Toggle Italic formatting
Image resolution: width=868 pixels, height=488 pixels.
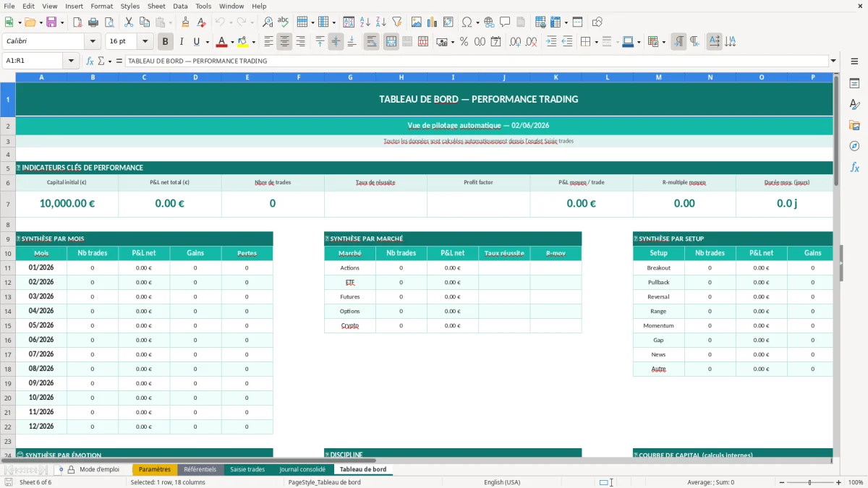coord(182,42)
